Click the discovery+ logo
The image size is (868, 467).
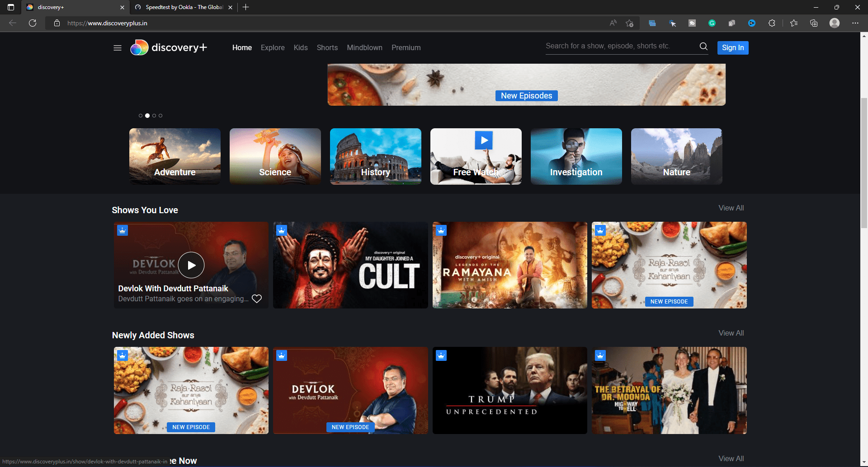coord(169,47)
